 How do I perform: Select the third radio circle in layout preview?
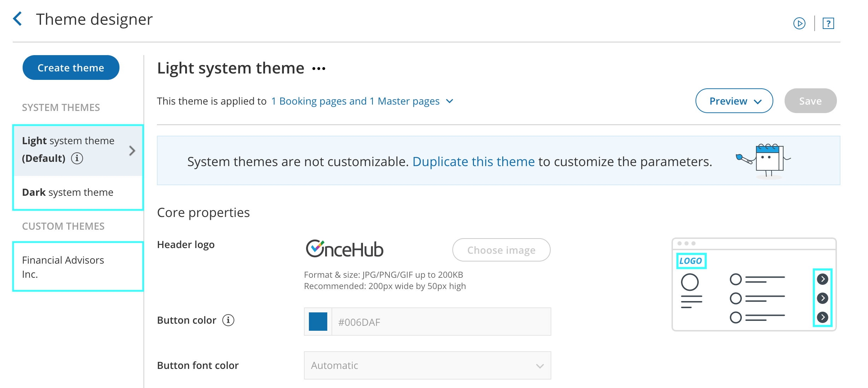[736, 317]
